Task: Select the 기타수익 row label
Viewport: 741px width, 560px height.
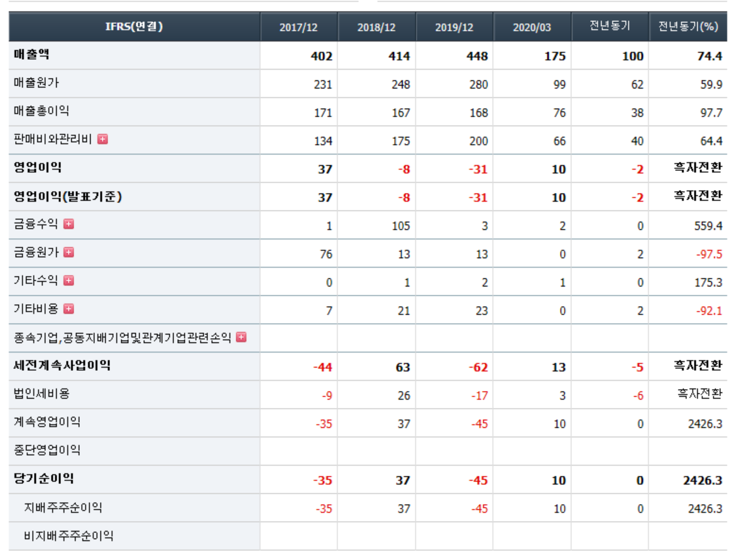Action: (x=36, y=281)
